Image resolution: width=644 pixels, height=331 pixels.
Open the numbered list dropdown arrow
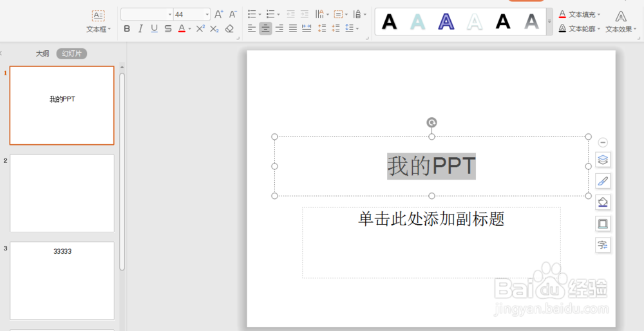(278, 14)
